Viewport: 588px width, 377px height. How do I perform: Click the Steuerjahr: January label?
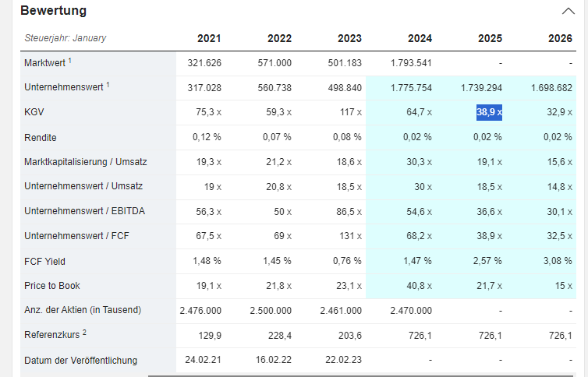[x=66, y=38]
